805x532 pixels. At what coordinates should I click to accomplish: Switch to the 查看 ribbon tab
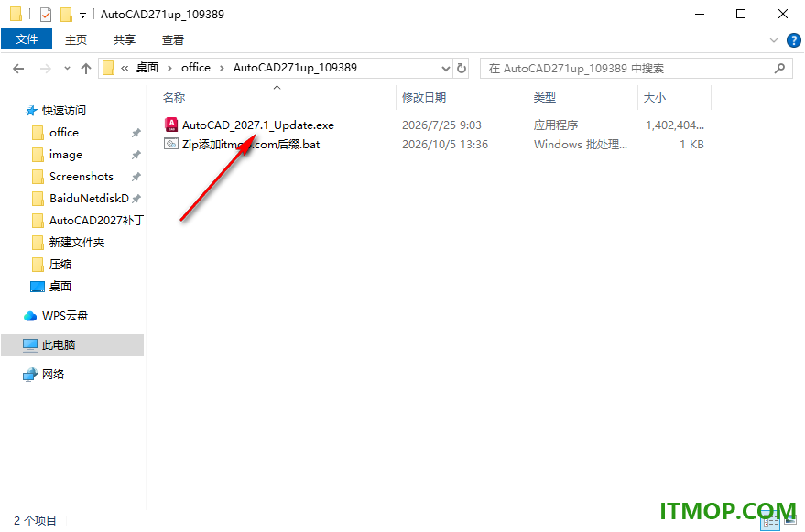173,39
